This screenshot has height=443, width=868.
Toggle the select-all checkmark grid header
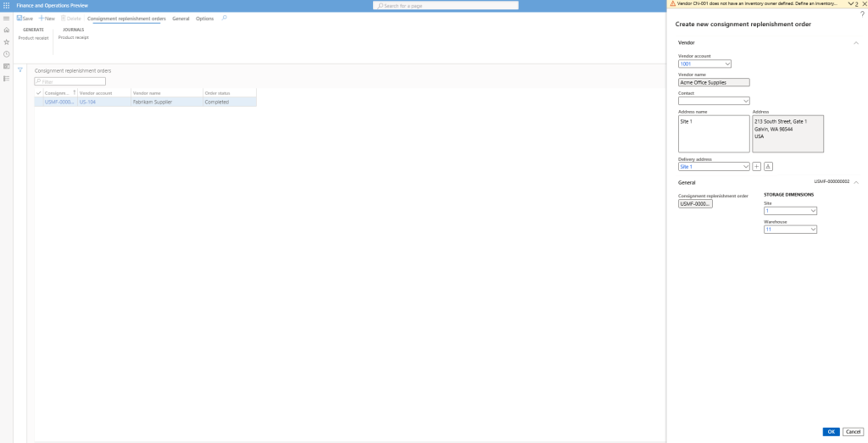coord(38,92)
